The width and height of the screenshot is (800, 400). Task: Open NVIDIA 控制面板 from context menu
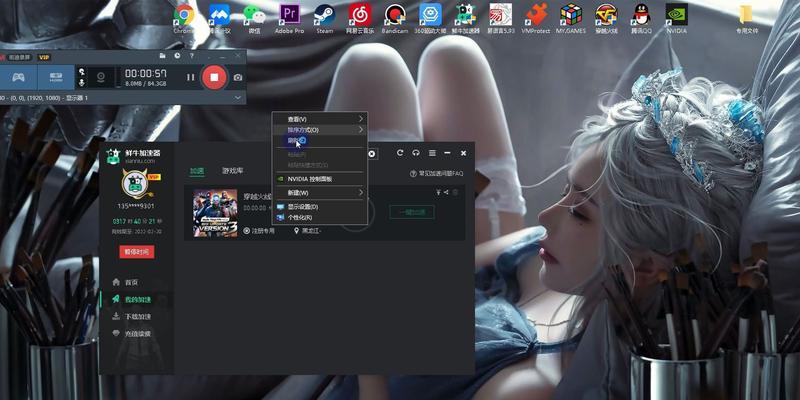pos(320,179)
